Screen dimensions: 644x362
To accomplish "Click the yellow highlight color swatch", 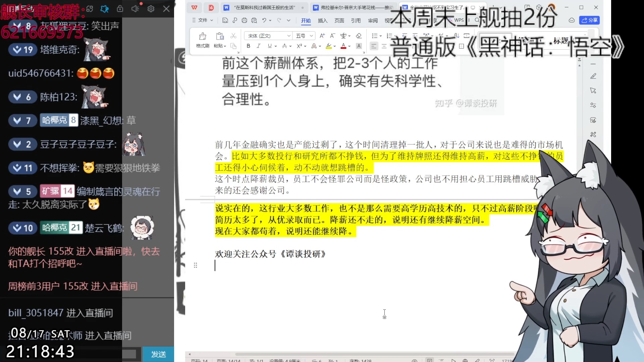I will [328, 46].
